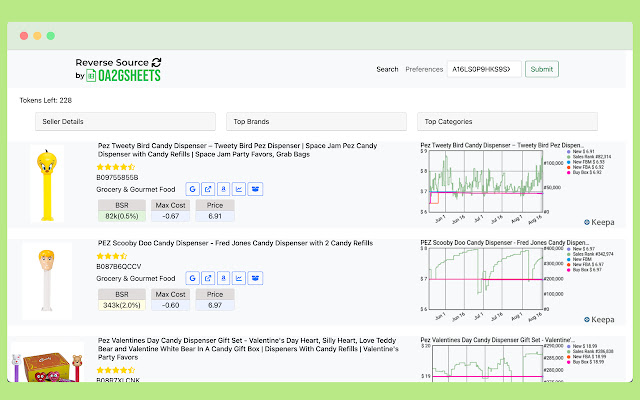Click the star rating of Valentines gift set
The image size is (640, 400).
pyautogui.click(x=116, y=370)
